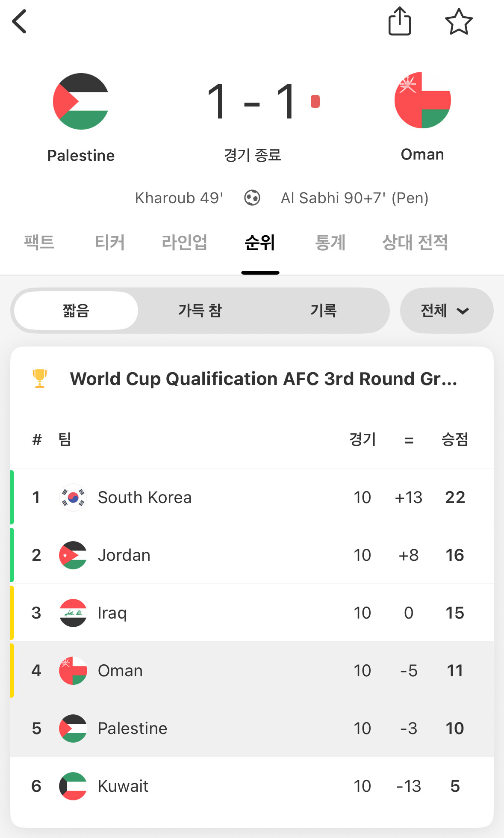This screenshot has width=504, height=838.
Task: Open the 상대 전적 head-to-head tab
Action: (x=415, y=243)
